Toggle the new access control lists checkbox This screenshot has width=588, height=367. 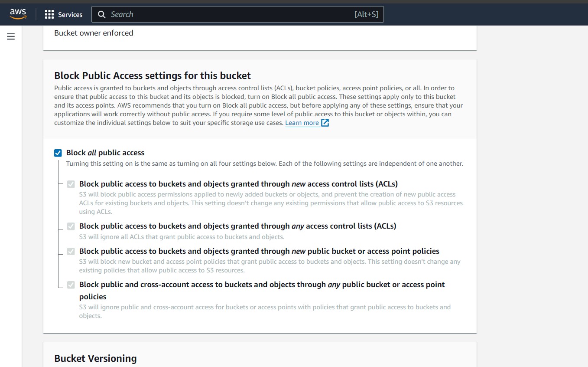[71, 184]
